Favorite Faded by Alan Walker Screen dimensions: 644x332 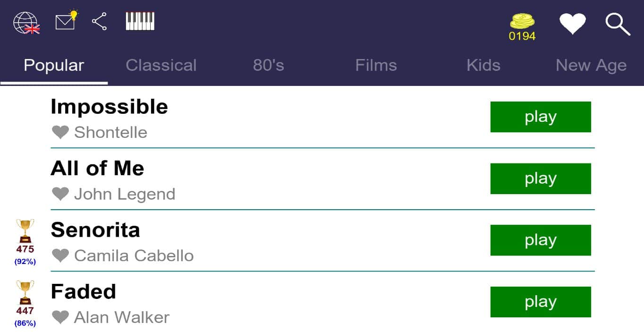click(60, 317)
